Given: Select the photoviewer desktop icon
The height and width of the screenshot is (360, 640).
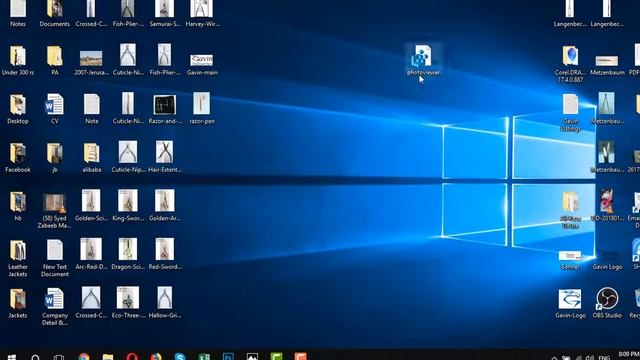Looking at the screenshot, I should 423,60.
